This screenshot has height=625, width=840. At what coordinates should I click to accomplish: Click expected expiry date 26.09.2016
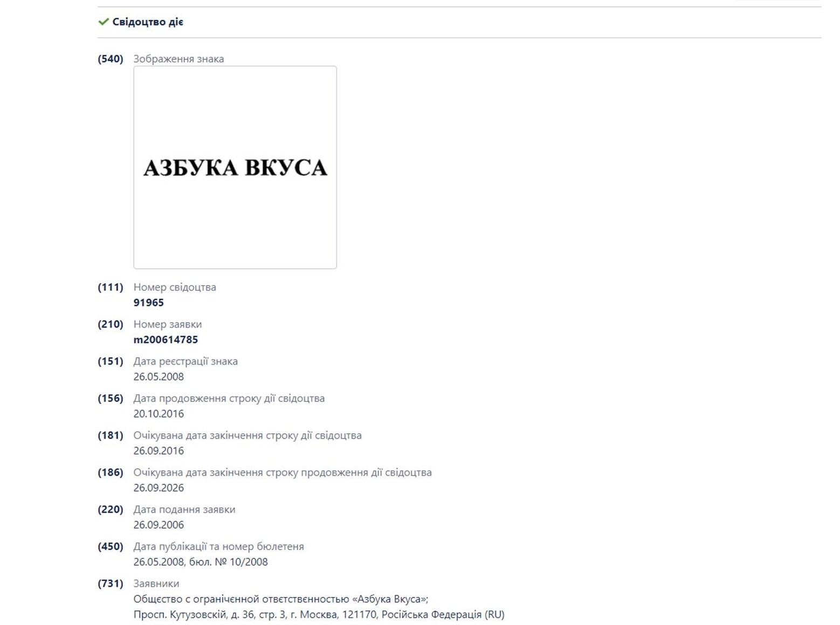point(159,451)
